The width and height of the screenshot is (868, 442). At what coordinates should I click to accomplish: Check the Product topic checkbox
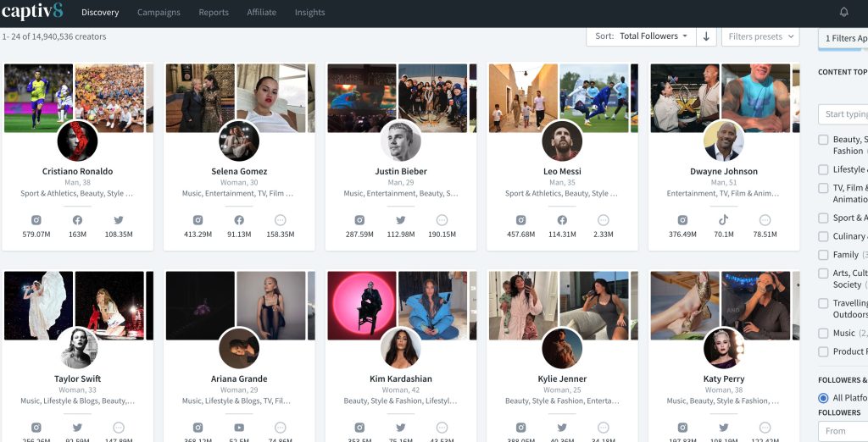pyautogui.click(x=823, y=351)
